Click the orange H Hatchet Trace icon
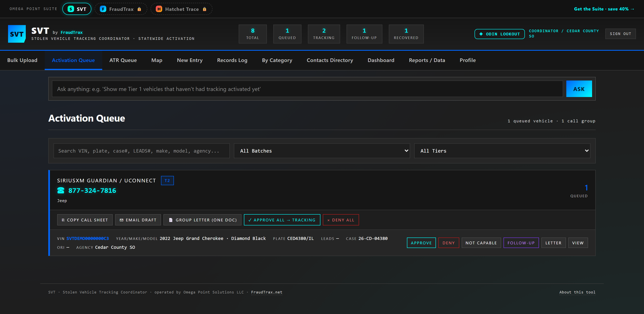 159,9
